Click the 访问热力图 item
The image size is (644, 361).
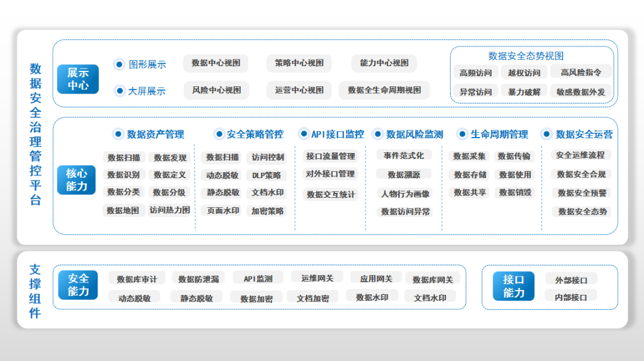pyautogui.click(x=170, y=210)
